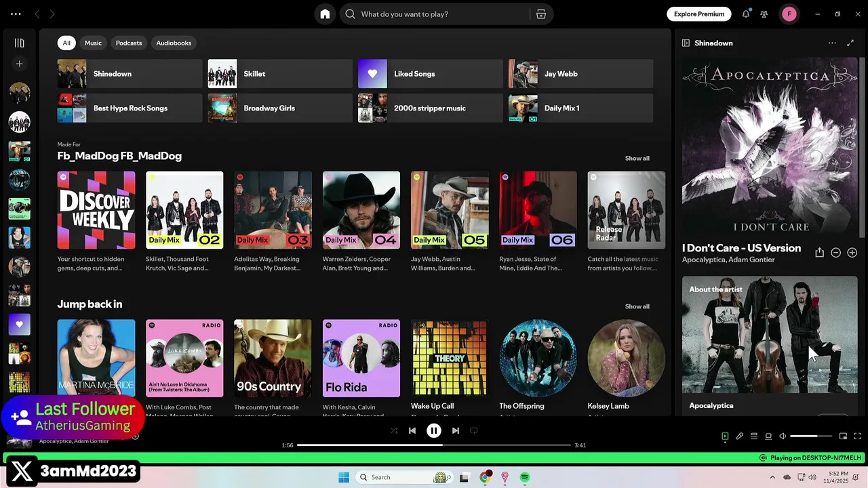
Task: Select the Music filter chip
Action: pos(93,43)
